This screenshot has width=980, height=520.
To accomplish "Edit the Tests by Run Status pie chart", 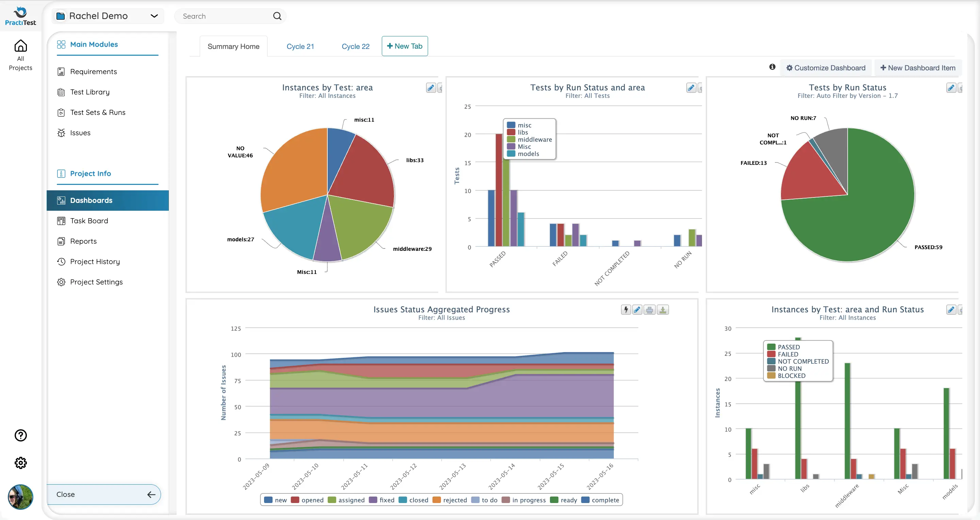I will pyautogui.click(x=951, y=88).
